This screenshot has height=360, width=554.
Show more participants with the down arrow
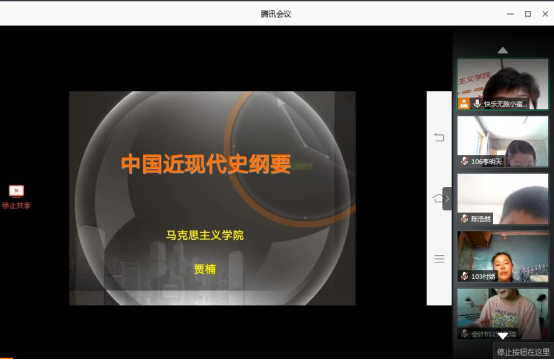pyautogui.click(x=502, y=335)
